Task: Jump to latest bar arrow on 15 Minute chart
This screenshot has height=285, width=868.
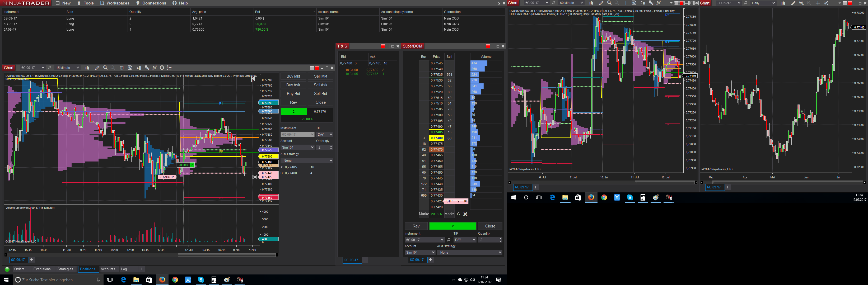Action: (253, 79)
